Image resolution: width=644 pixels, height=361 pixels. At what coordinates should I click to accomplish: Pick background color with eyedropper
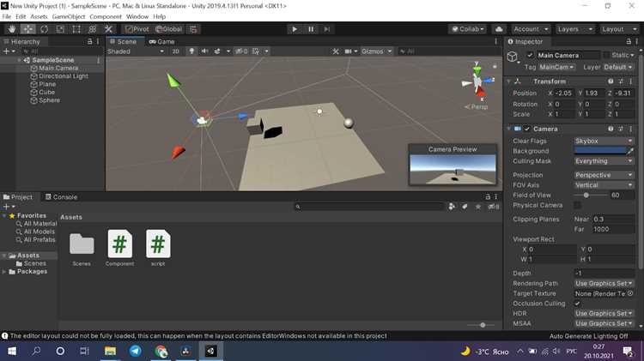pos(630,151)
